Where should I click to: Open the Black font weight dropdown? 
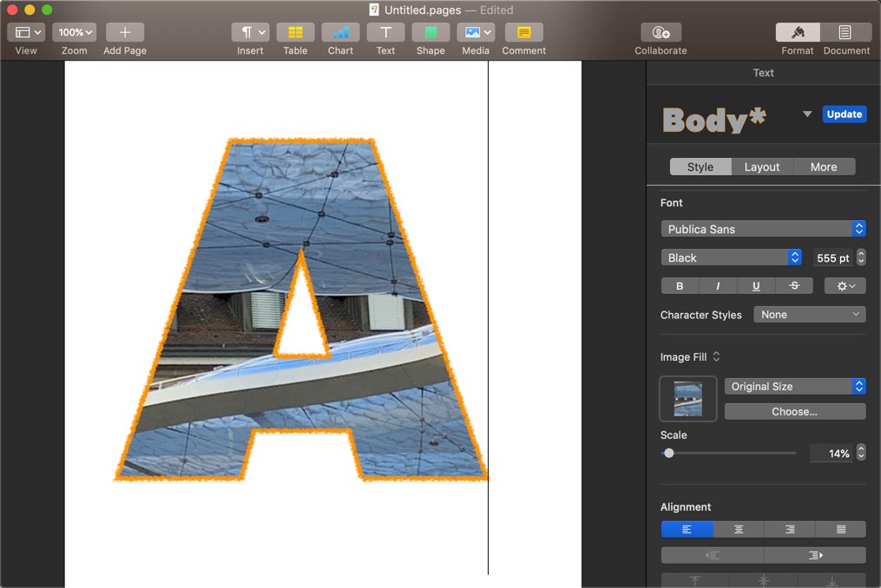(731, 258)
